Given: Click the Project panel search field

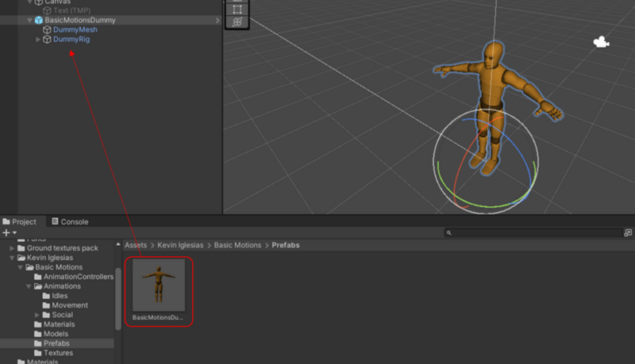Looking at the screenshot, I should pyautogui.click(x=533, y=232).
